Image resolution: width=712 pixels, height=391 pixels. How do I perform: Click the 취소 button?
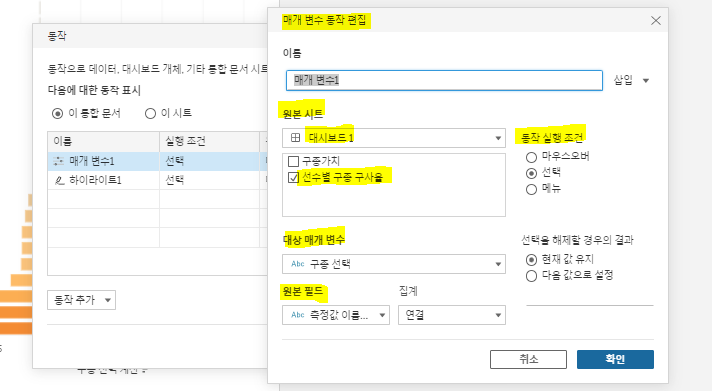(x=528, y=359)
